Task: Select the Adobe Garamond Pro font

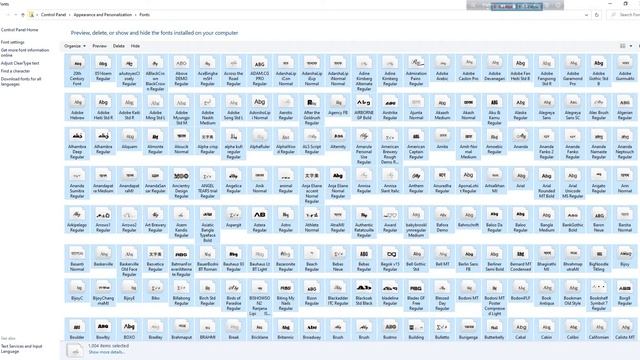Action: [573, 71]
